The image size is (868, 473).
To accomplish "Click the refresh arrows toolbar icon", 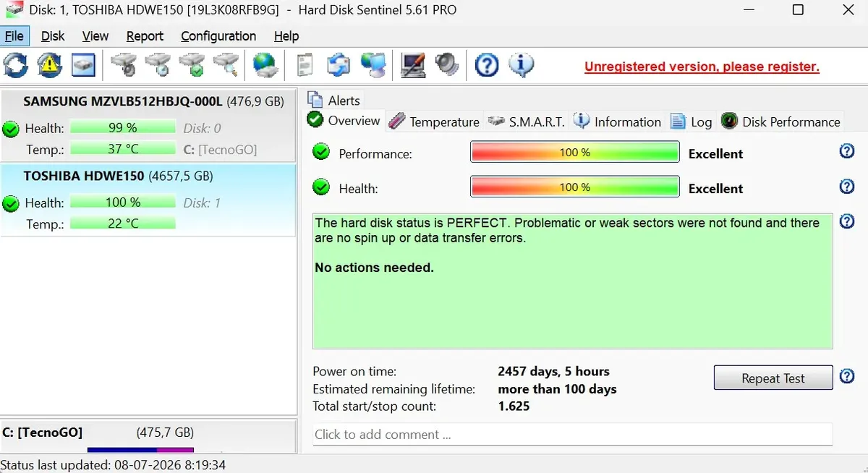I will [x=15, y=66].
